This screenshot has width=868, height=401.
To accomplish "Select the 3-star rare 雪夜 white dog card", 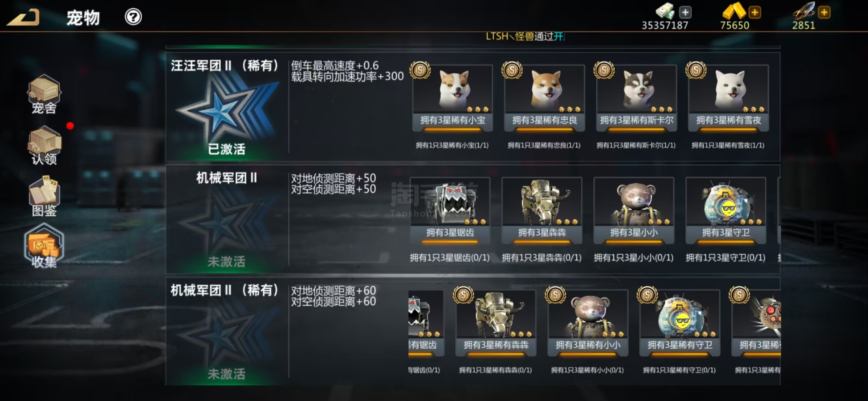I will tap(728, 98).
